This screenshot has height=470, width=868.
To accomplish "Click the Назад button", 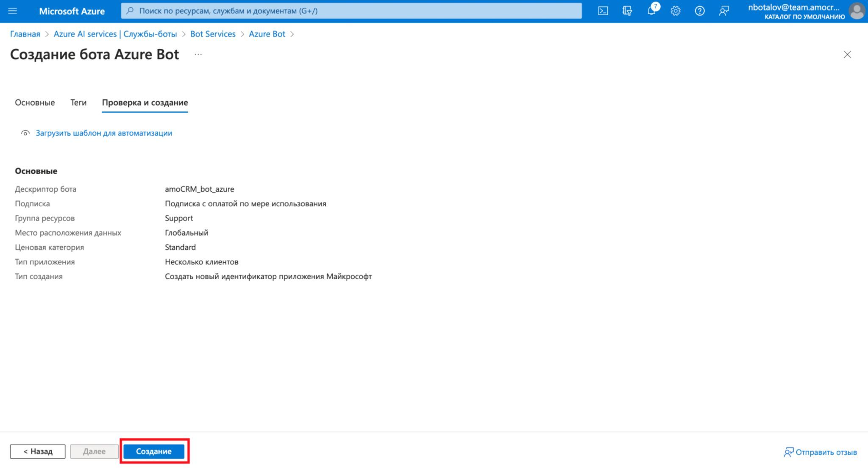I will (x=38, y=451).
